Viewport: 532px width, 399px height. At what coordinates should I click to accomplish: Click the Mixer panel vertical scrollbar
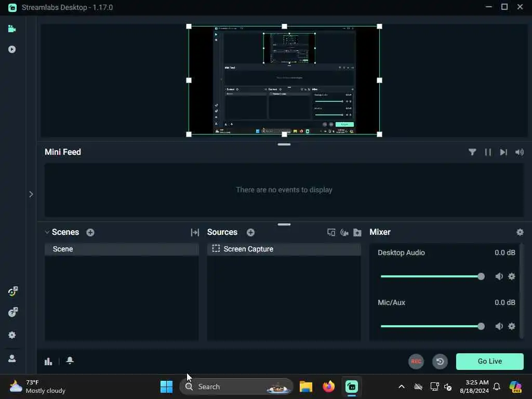pos(522,291)
